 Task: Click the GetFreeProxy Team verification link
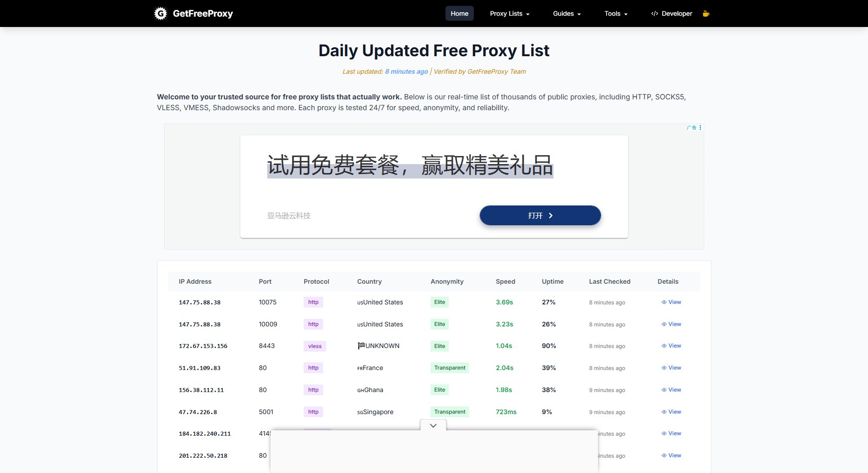click(496, 71)
